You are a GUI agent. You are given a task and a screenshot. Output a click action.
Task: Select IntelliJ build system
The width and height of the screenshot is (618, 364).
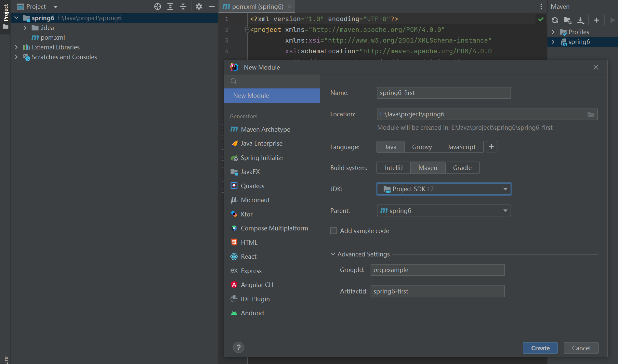click(394, 168)
